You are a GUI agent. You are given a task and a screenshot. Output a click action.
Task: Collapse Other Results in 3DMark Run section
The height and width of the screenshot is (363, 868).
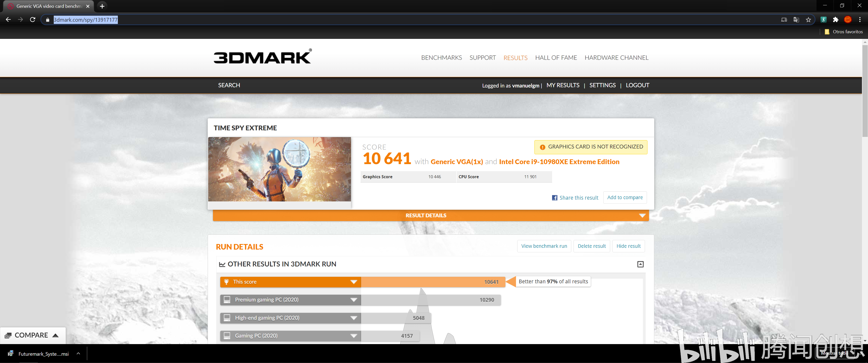(640, 264)
